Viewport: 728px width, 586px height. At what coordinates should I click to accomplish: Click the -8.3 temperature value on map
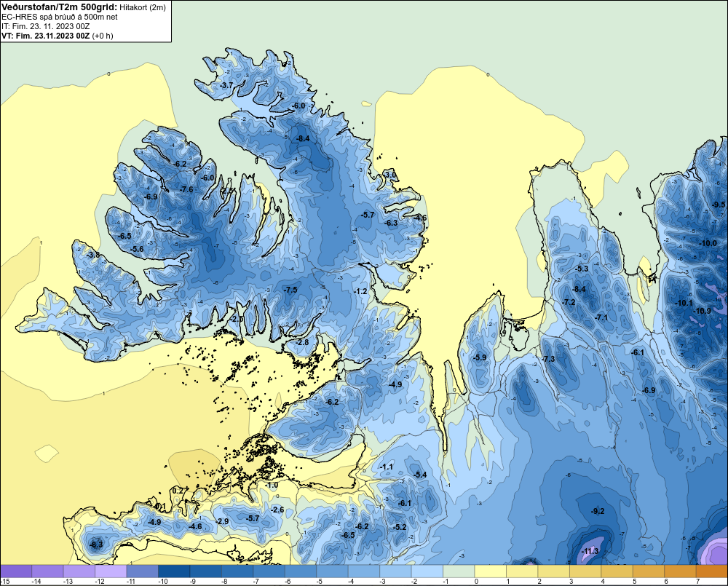point(96,545)
